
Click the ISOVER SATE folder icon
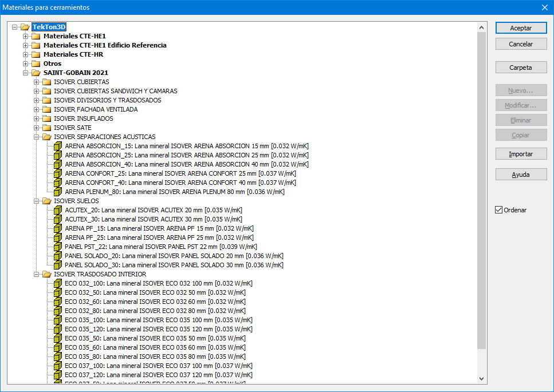click(x=46, y=128)
